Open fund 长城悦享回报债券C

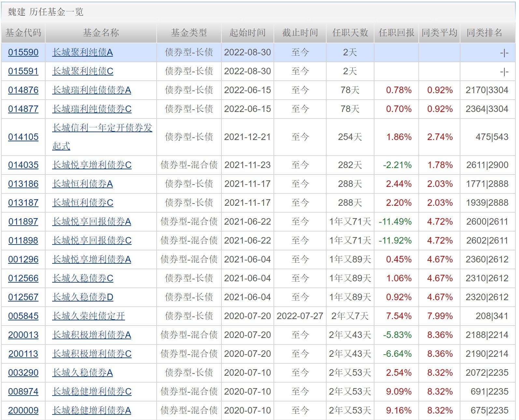[x=92, y=240]
